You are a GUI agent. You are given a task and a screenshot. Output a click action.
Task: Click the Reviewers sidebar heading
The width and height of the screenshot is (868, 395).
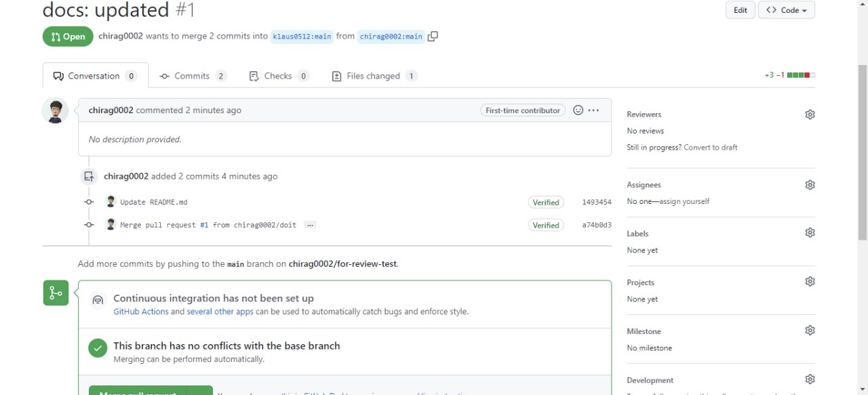pos(644,115)
